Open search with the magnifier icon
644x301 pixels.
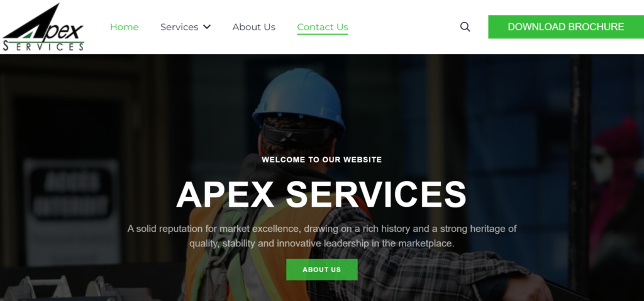point(465,27)
